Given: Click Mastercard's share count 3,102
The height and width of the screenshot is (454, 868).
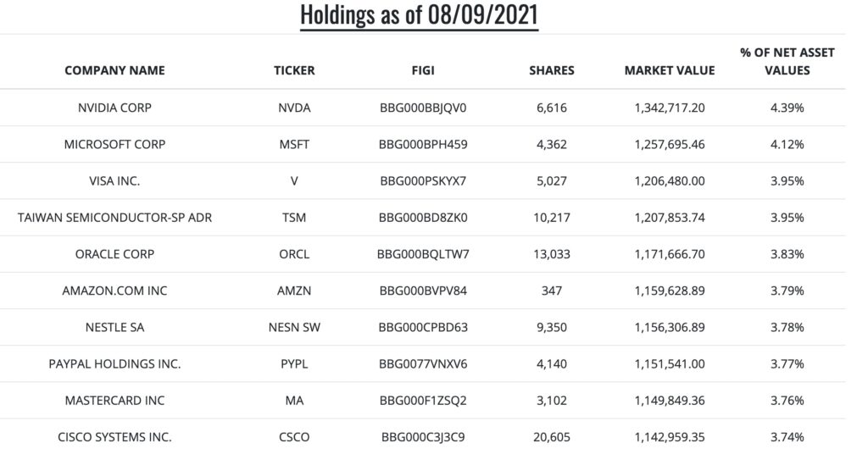Looking at the screenshot, I should coord(551,401).
